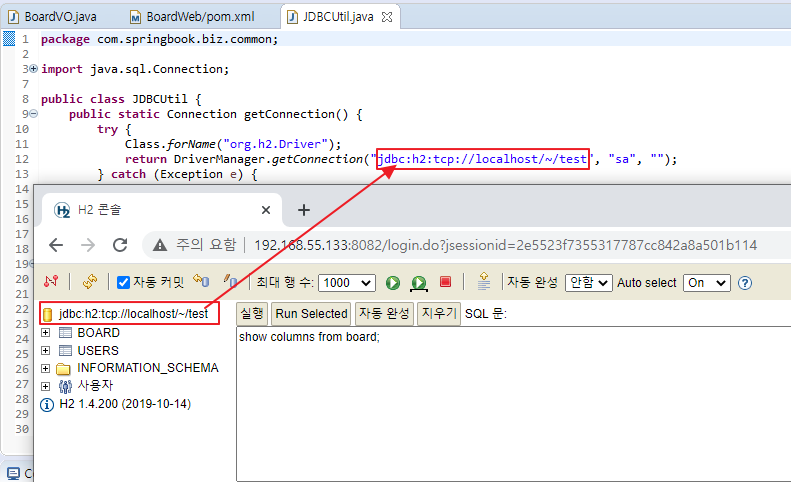Select the USERS table in tree
This screenshot has height=482, width=791.
[98, 350]
